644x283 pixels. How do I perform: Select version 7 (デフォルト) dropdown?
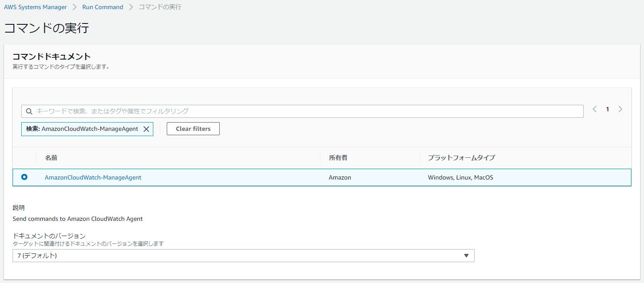pos(244,256)
